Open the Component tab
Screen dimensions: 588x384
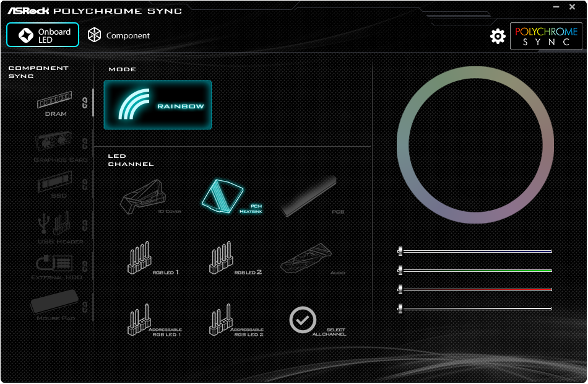pyautogui.click(x=118, y=35)
